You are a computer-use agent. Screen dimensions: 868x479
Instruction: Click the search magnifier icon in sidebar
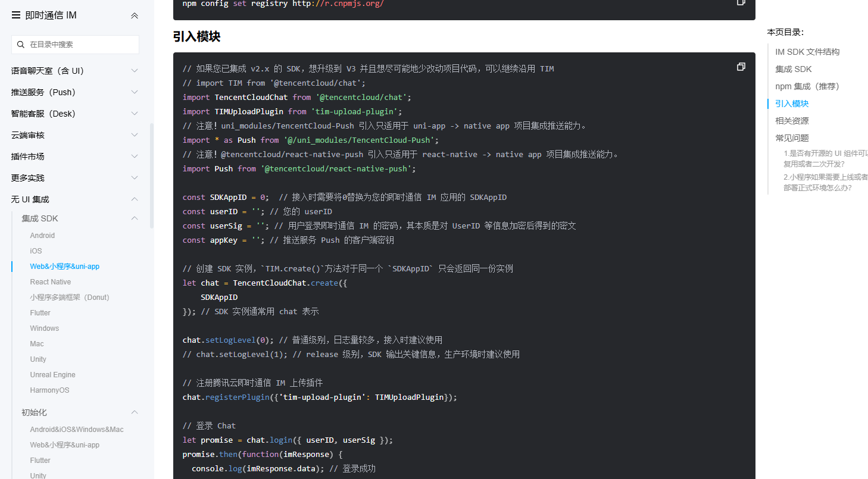pyautogui.click(x=21, y=45)
